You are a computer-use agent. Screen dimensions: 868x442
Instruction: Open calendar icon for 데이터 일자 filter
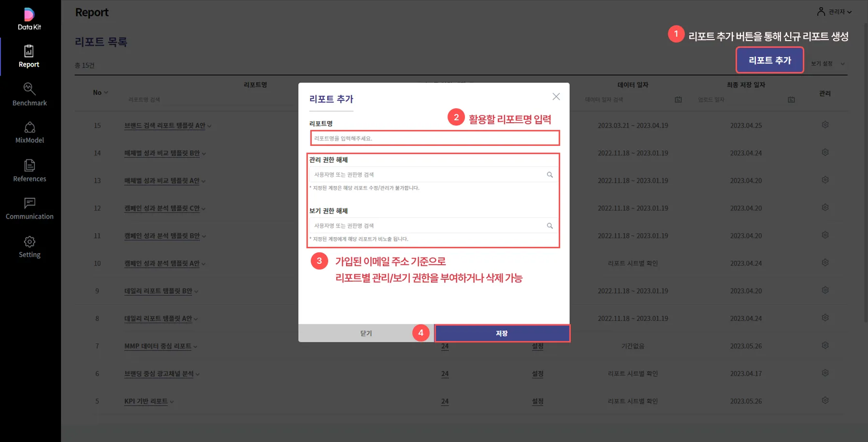(678, 100)
